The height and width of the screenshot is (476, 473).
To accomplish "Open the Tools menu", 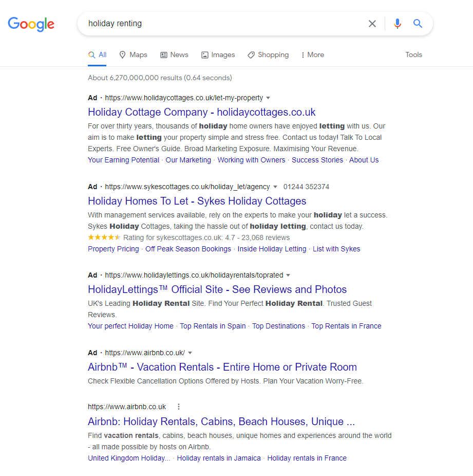I will [413, 54].
